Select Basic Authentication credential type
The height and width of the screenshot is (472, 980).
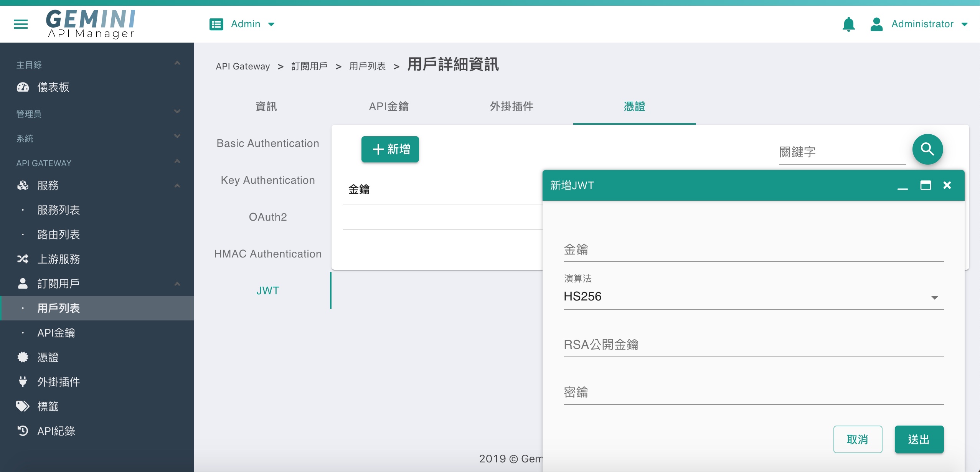pyautogui.click(x=268, y=143)
